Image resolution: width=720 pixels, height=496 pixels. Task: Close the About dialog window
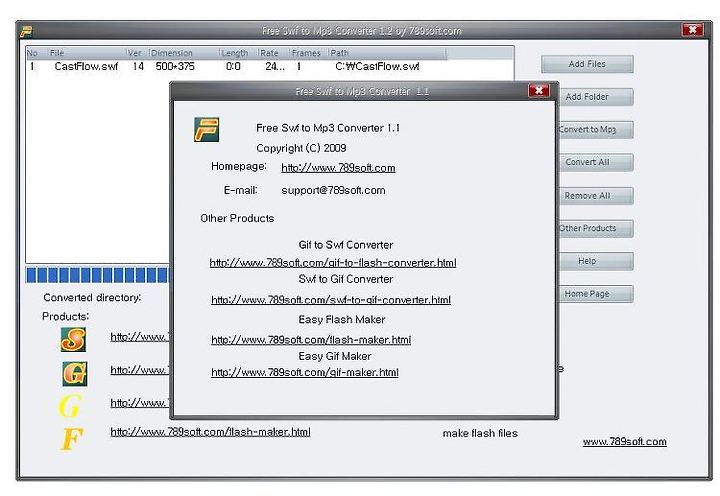click(x=539, y=90)
